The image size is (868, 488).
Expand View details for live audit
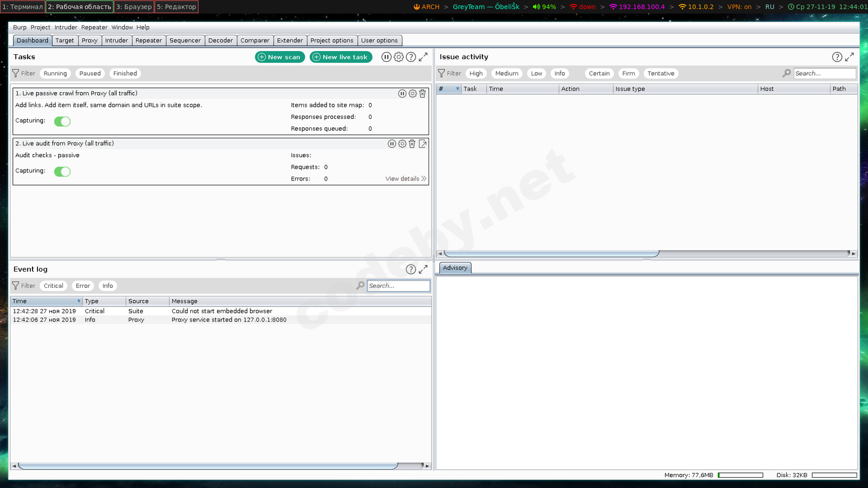click(x=405, y=179)
